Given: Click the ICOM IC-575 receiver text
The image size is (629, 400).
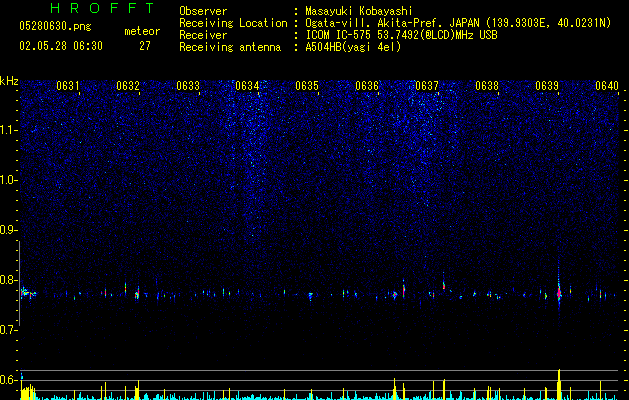Looking at the screenshot, I should (401, 35).
